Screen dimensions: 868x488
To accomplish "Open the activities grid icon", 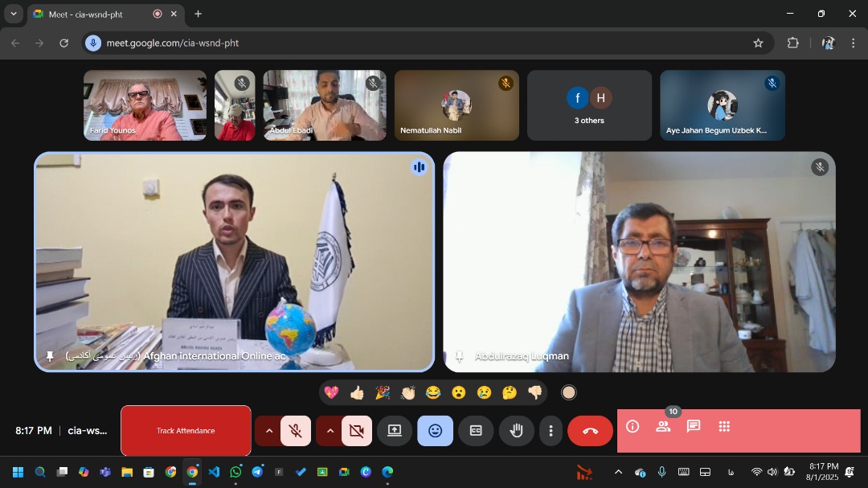I will click(x=724, y=427).
